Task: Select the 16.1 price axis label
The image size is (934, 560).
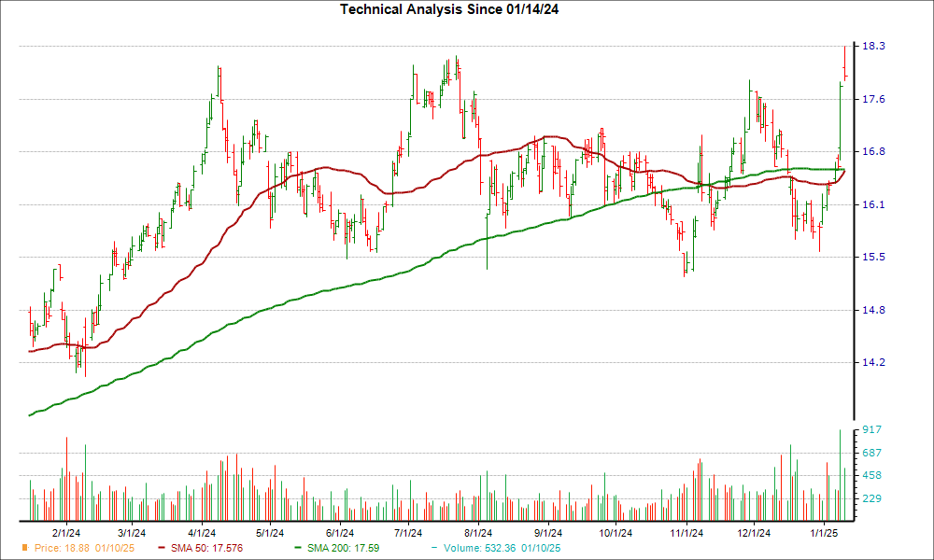Action: pyautogui.click(x=873, y=204)
